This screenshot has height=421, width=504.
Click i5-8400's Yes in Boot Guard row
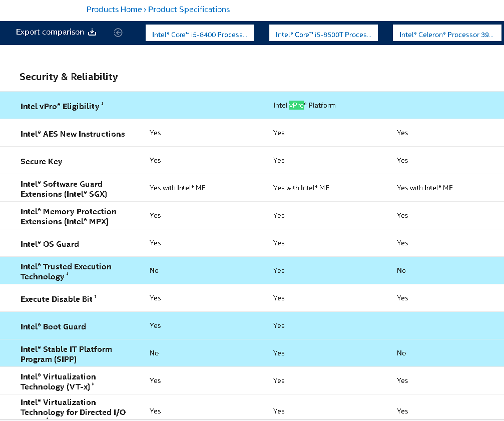[x=155, y=325]
